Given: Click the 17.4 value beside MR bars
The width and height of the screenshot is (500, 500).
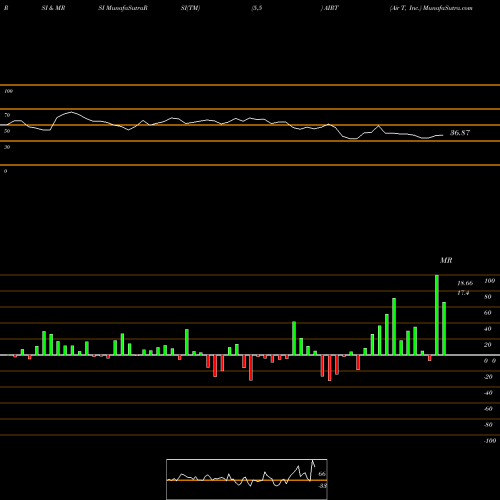Looking at the screenshot, I should pos(463,293).
